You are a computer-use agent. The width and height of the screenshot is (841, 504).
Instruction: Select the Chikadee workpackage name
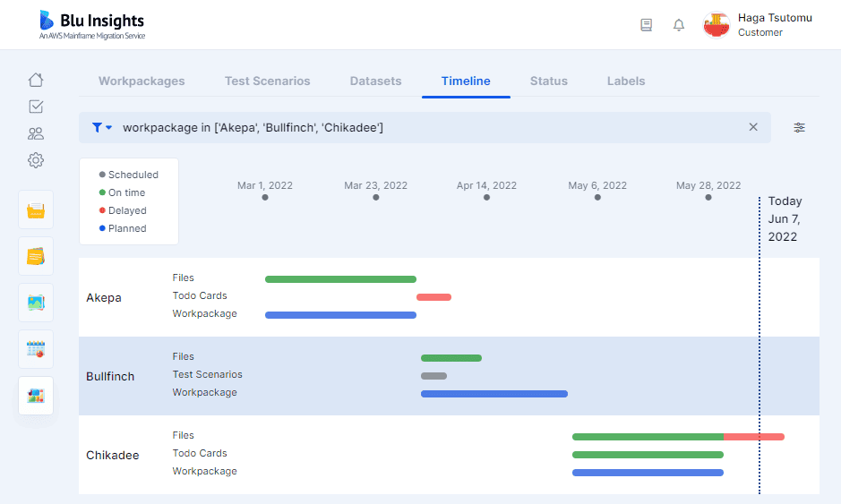tap(113, 455)
